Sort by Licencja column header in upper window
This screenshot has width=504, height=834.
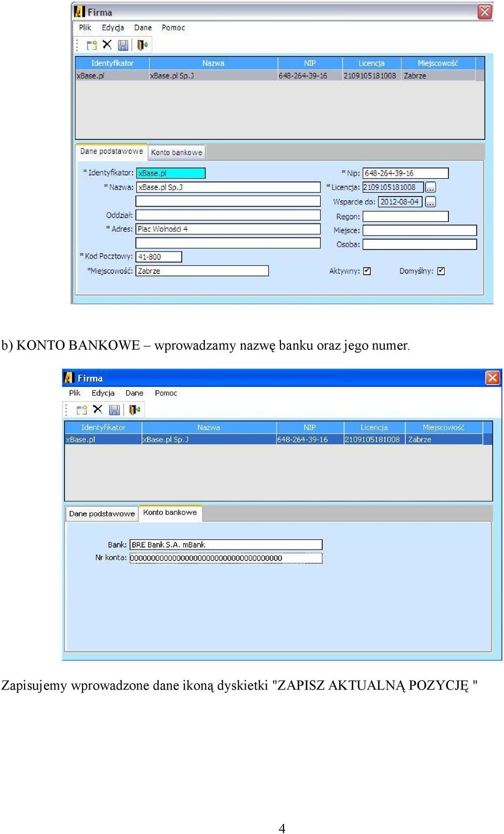(372, 63)
